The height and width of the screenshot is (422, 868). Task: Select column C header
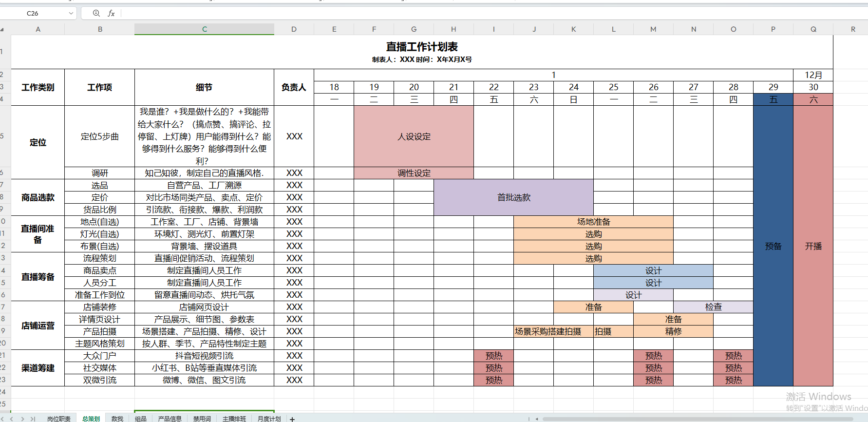(x=205, y=29)
